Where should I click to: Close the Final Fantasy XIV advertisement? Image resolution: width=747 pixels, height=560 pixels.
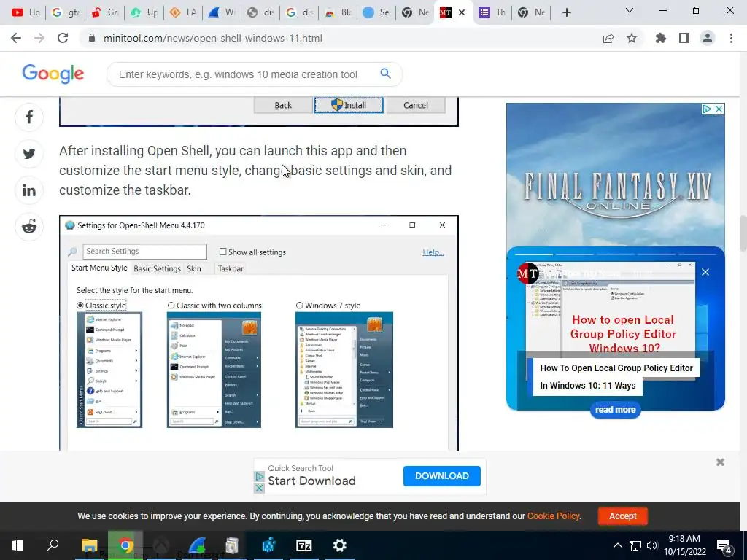(x=719, y=109)
